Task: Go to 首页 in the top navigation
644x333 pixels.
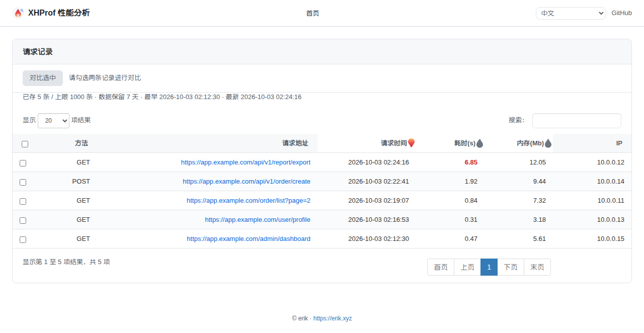Action: click(312, 13)
